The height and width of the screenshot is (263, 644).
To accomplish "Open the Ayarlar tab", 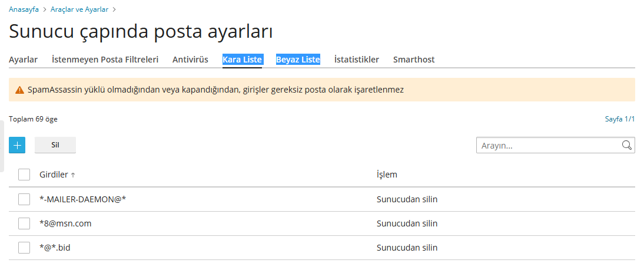I will 24,60.
